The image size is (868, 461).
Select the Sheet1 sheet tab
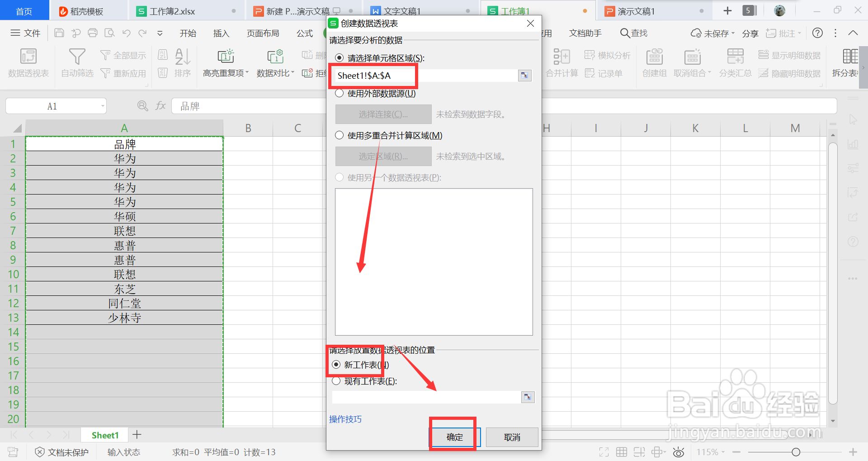[105, 435]
